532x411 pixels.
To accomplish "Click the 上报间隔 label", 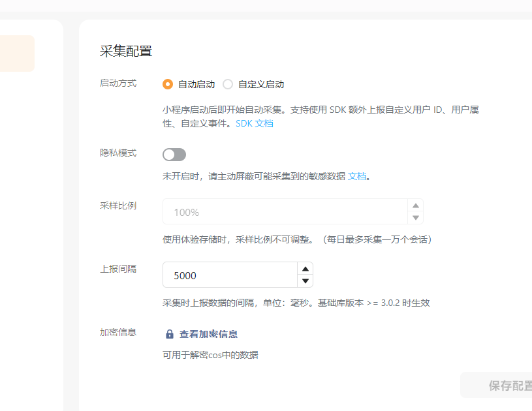I will point(118,269).
